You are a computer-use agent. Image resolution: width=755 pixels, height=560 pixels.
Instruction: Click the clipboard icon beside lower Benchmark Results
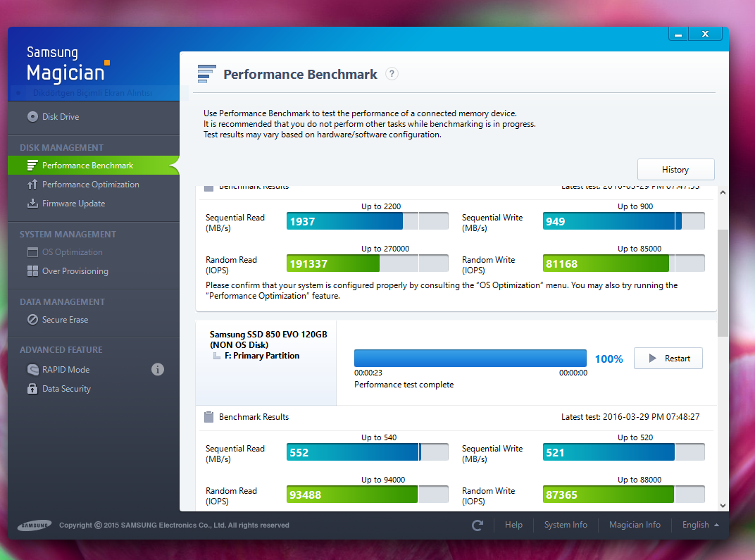point(208,417)
